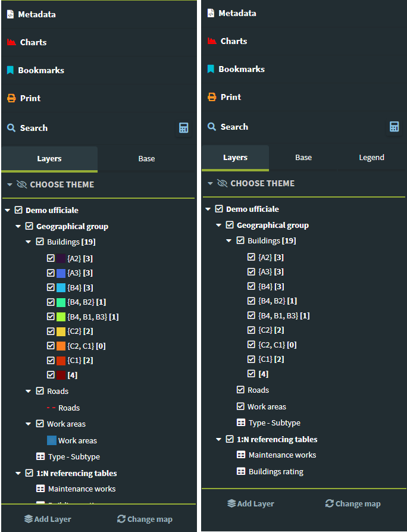Click the Metadata file icon in right panel
This screenshot has height=532, width=407.
(211, 13)
